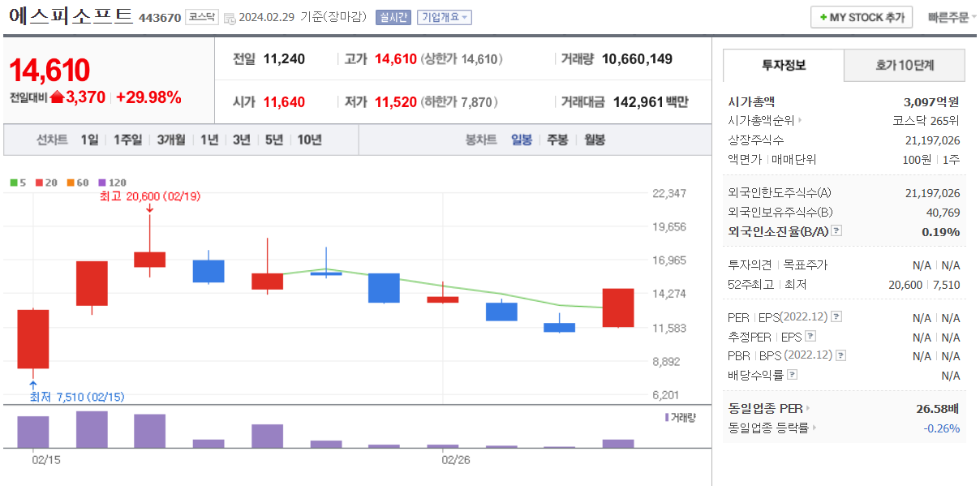Click the current price 14,610
The width and height of the screenshot is (980, 486).
click(49, 71)
